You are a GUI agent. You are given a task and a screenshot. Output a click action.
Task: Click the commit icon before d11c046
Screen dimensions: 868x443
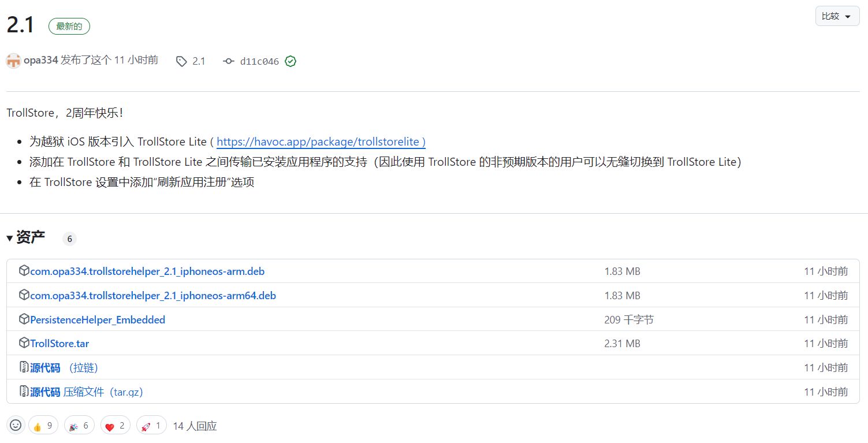point(229,61)
